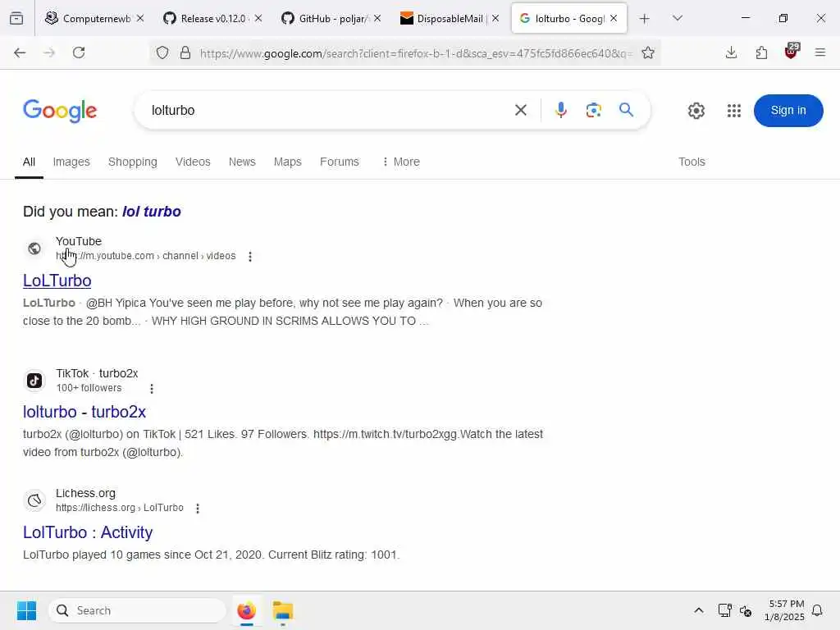Click the network icon in system tray
The image size is (840, 630).
pyautogui.click(x=725, y=610)
